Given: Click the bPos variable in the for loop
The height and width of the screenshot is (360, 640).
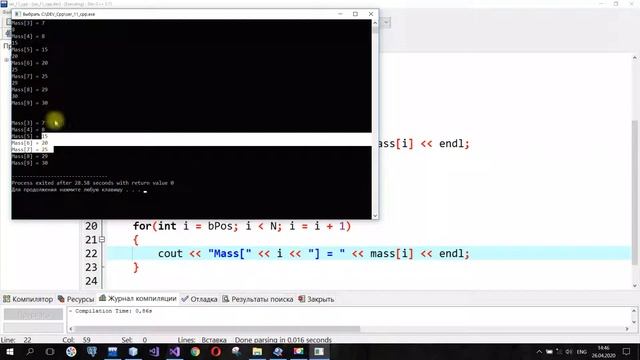Looking at the screenshot, I should tap(220, 226).
